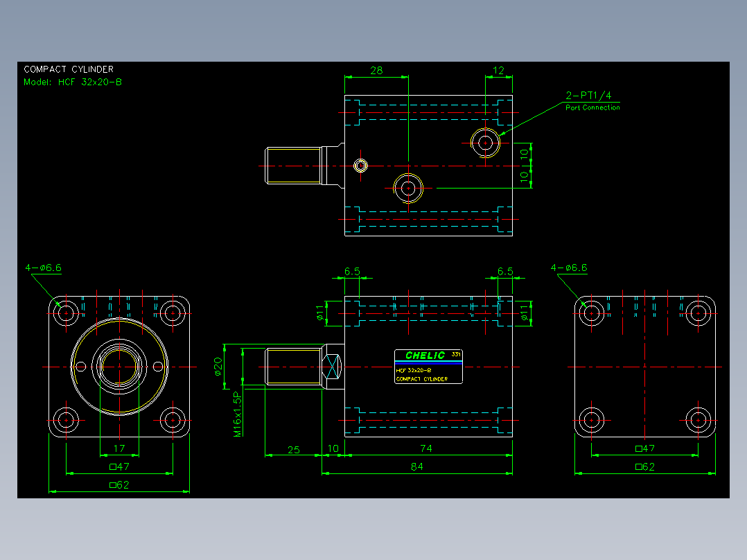
Task: Select the "Model: HCF 32x20-B" text
Action: [73, 82]
